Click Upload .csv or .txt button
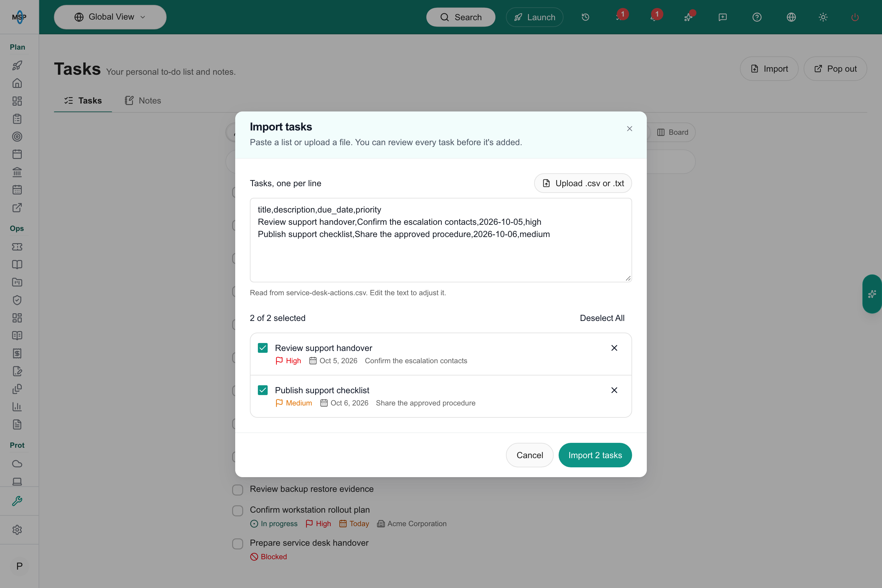 [x=583, y=183]
